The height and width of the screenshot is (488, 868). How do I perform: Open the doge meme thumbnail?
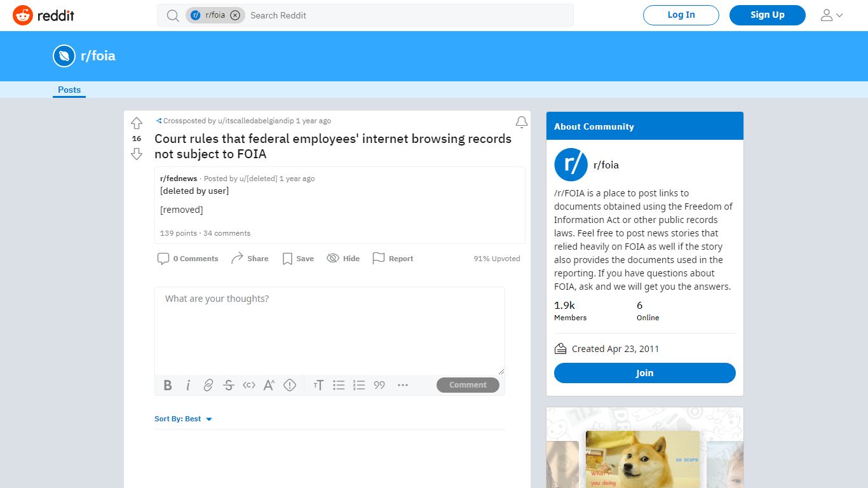[642, 459]
